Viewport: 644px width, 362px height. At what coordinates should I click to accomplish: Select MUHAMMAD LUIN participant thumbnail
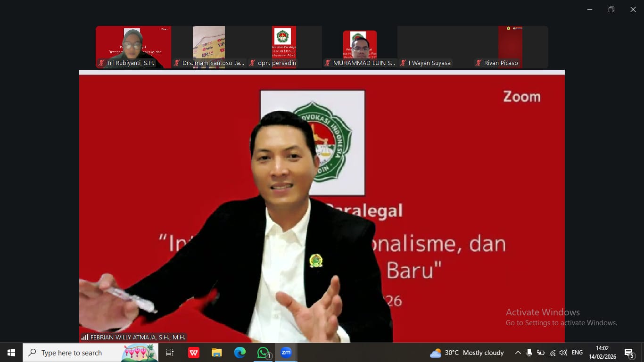click(x=360, y=47)
